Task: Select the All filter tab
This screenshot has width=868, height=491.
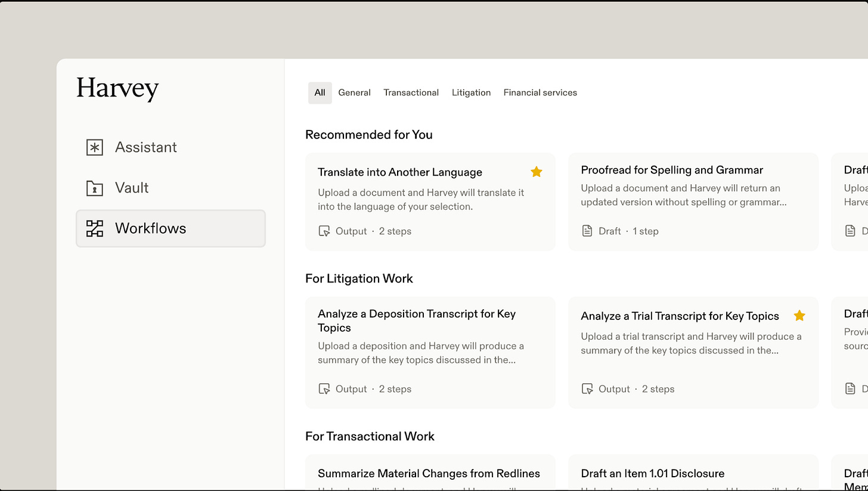Action: [x=320, y=93]
